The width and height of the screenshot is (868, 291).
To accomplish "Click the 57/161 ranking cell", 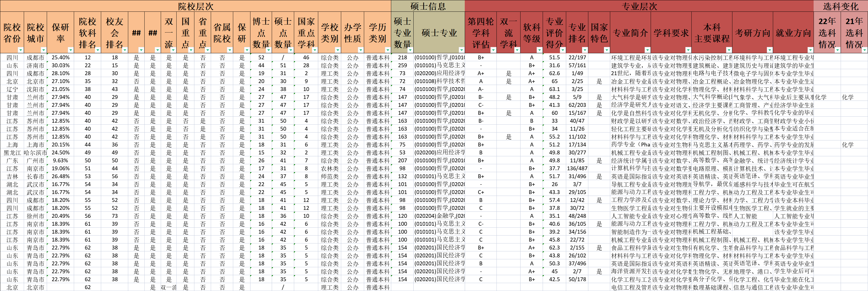I will tap(577, 65).
